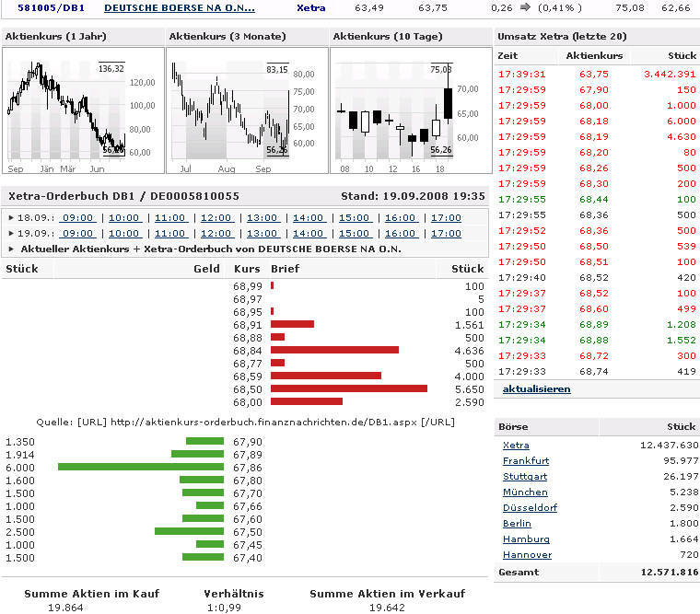Open 18.09. order book at 15:00
The width and height of the screenshot is (700, 614).
(355, 218)
